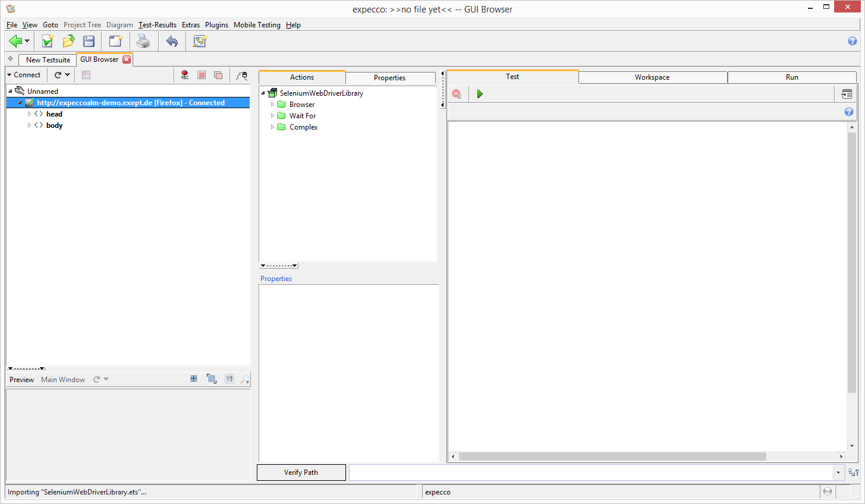Save using the floppy disk icon
The width and height of the screenshot is (865, 504).
89,41
